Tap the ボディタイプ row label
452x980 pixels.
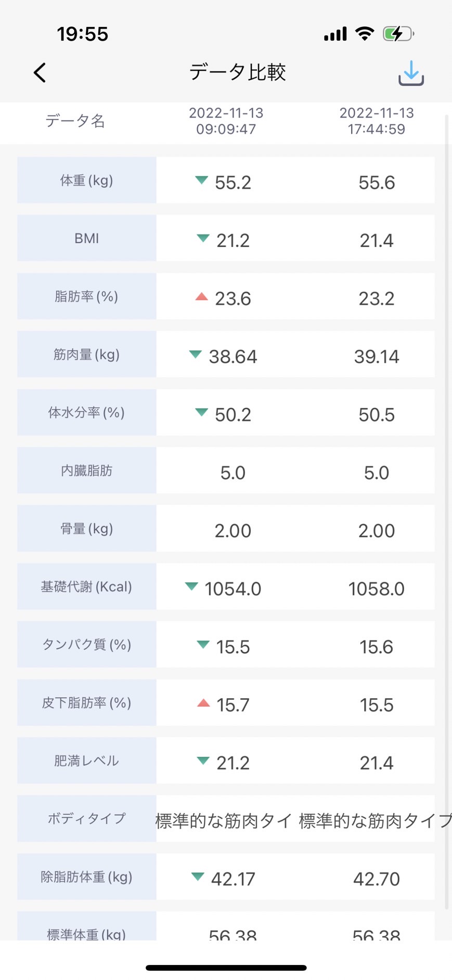[87, 818]
